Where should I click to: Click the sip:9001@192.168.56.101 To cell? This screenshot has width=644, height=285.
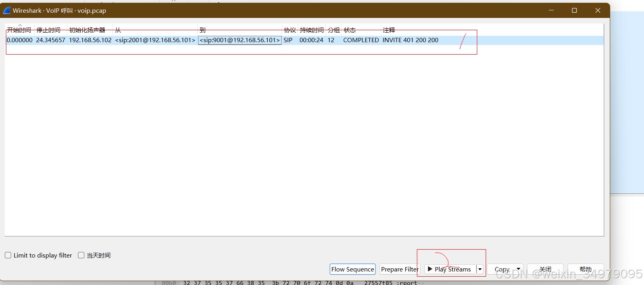240,40
